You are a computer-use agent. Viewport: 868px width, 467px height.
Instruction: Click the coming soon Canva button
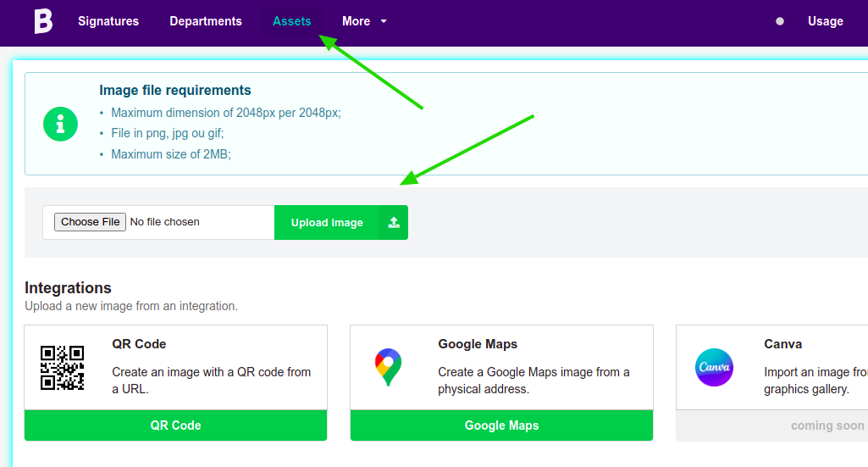(x=772, y=425)
